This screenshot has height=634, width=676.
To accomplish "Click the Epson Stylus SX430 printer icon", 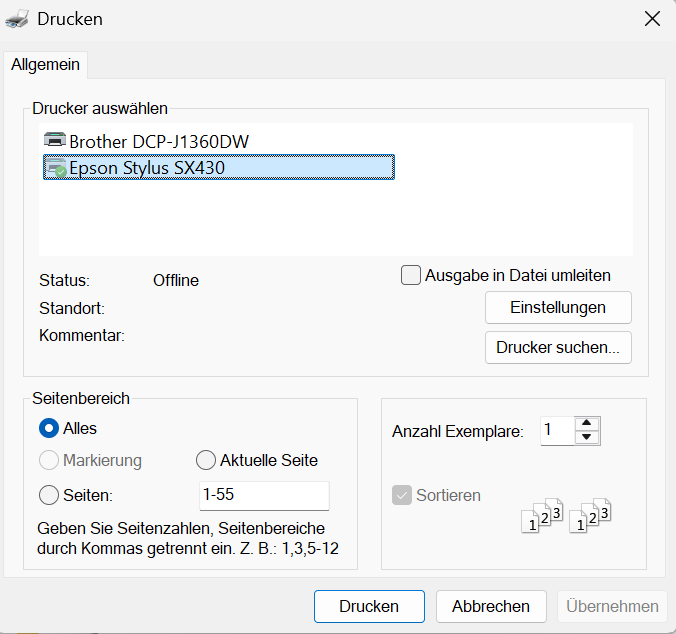I will [x=55, y=168].
